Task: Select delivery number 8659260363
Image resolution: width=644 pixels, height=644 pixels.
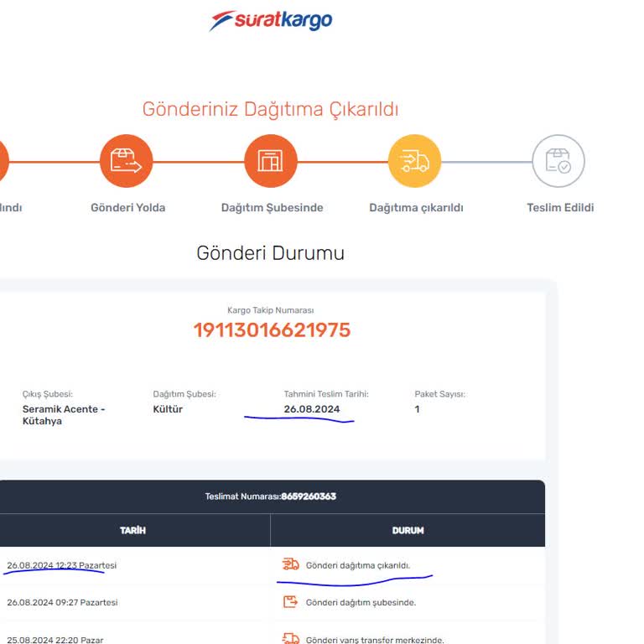Action: [x=309, y=496]
